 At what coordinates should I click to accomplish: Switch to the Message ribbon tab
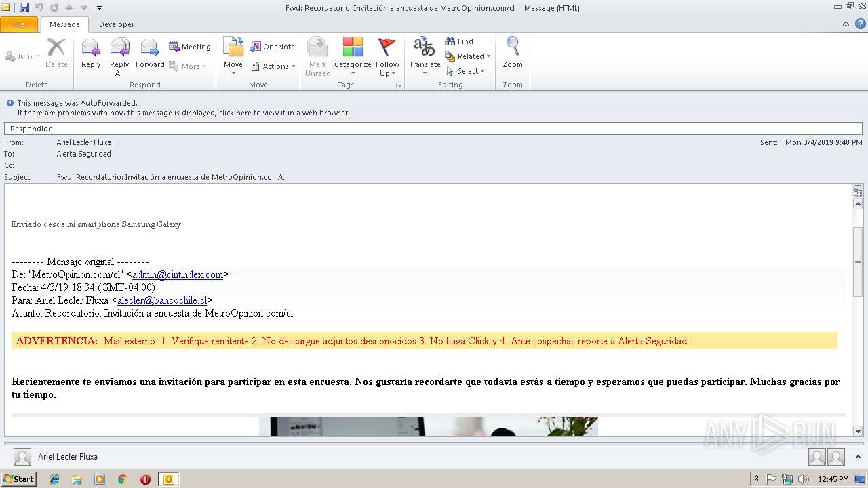(x=64, y=24)
